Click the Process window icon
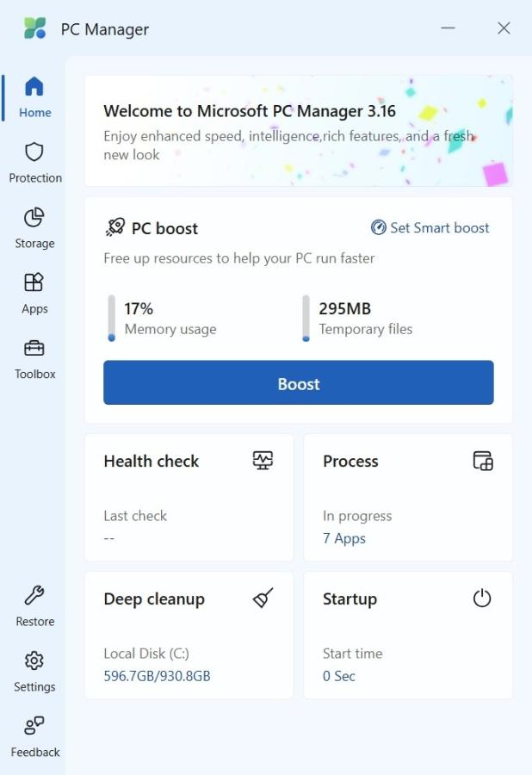The width and height of the screenshot is (532, 775). (483, 461)
